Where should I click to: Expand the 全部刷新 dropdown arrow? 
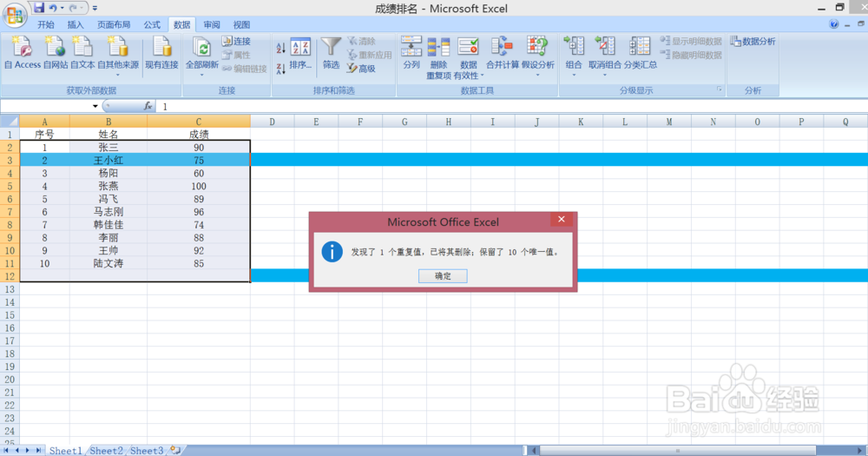(202, 75)
